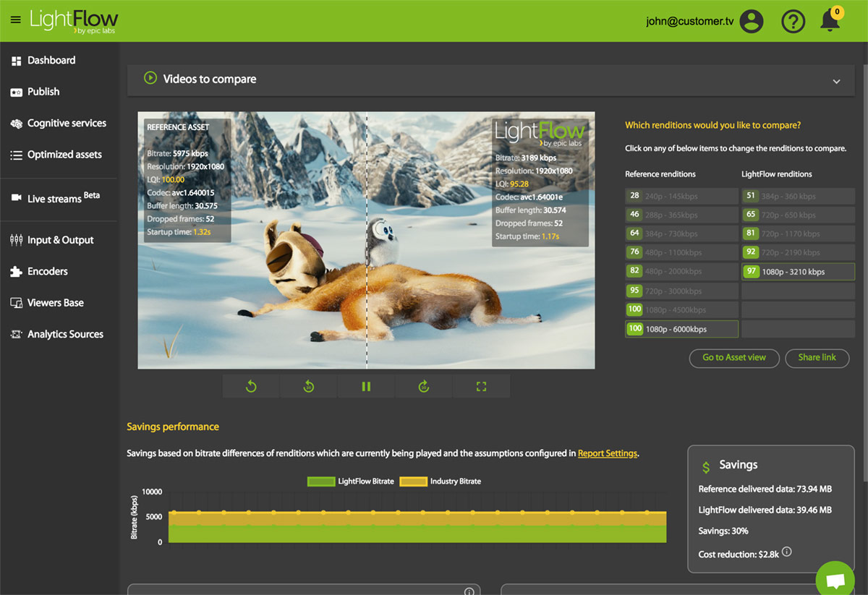The height and width of the screenshot is (595, 868).
Task: Open the help question mark icon
Action: pos(793,21)
